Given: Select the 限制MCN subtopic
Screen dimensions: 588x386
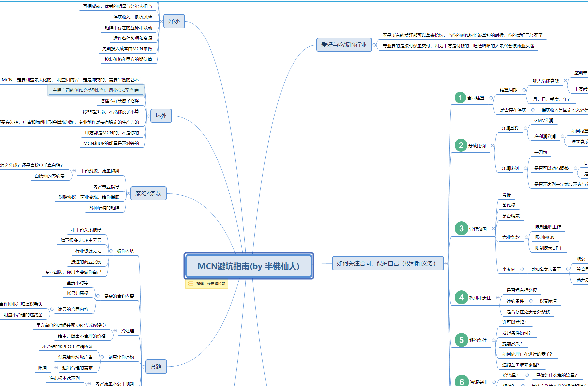Looking at the screenshot, I should [x=545, y=237].
